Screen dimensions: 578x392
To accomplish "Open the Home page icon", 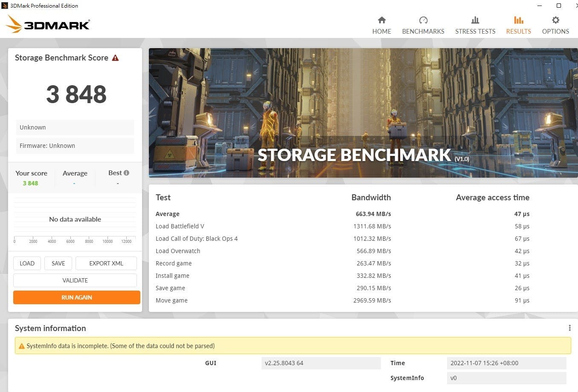I will pos(382,20).
